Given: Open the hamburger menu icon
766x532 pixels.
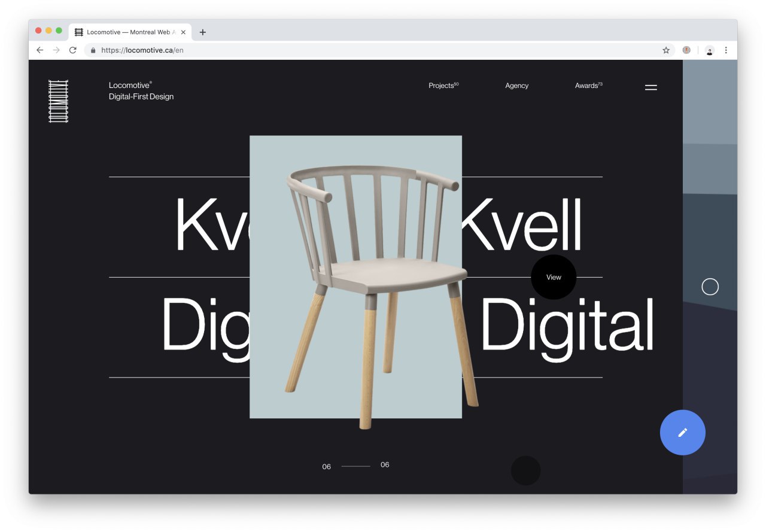Looking at the screenshot, I should [651, 87].
